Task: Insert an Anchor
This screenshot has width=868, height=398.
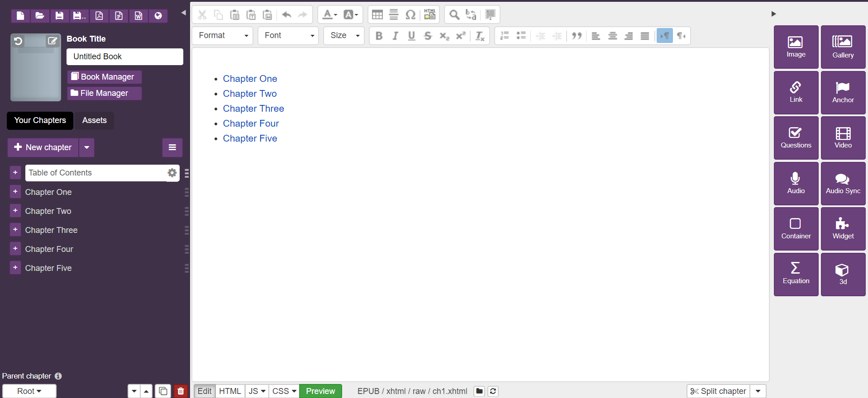Action: click(843, 92)
